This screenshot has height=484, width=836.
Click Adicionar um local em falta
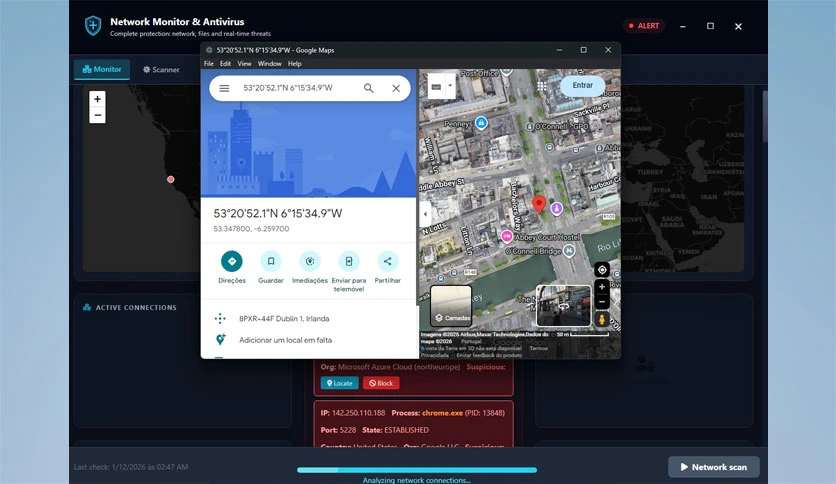click(285, 340)
